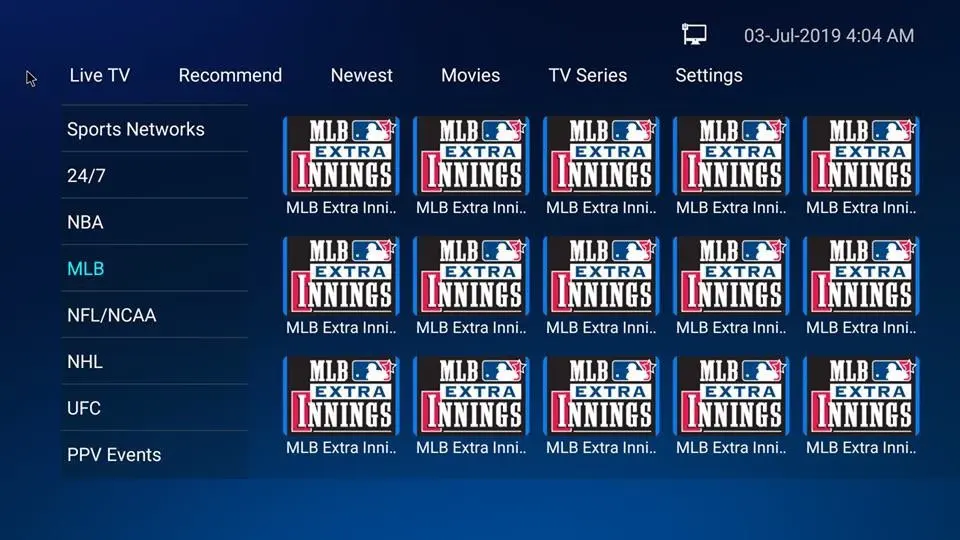
Task: Click the network monitor status icon
Action: (694, 34)
